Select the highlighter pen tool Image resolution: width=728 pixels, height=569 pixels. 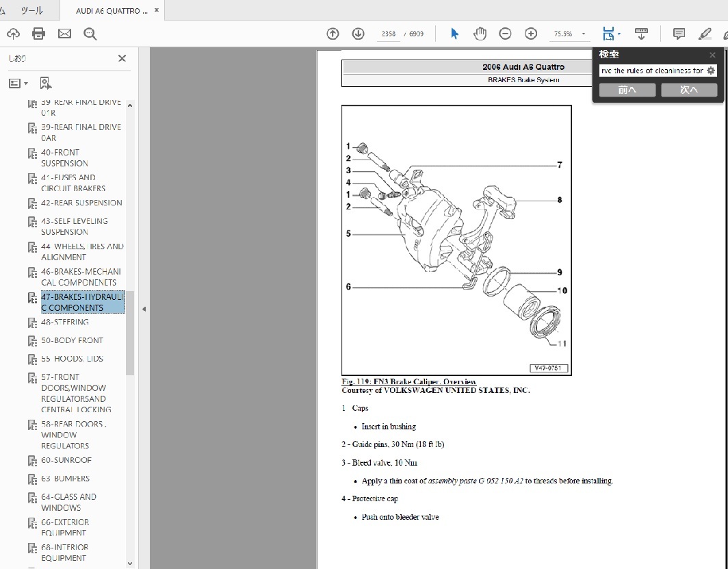(704, 34)
